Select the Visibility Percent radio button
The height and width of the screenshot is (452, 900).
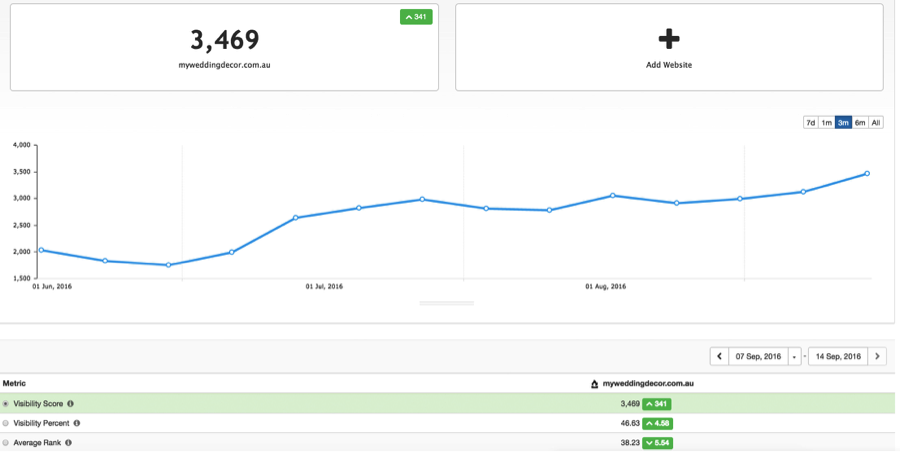[x=6, y=423]
